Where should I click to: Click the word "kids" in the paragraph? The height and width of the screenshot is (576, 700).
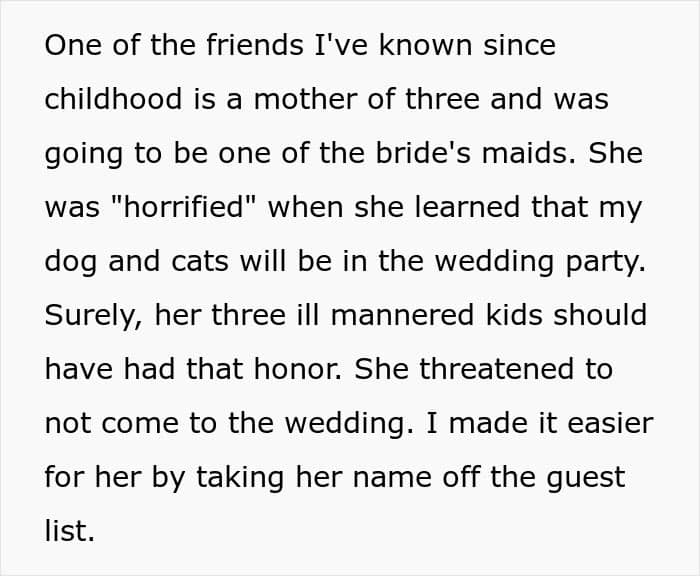point(513,315)
